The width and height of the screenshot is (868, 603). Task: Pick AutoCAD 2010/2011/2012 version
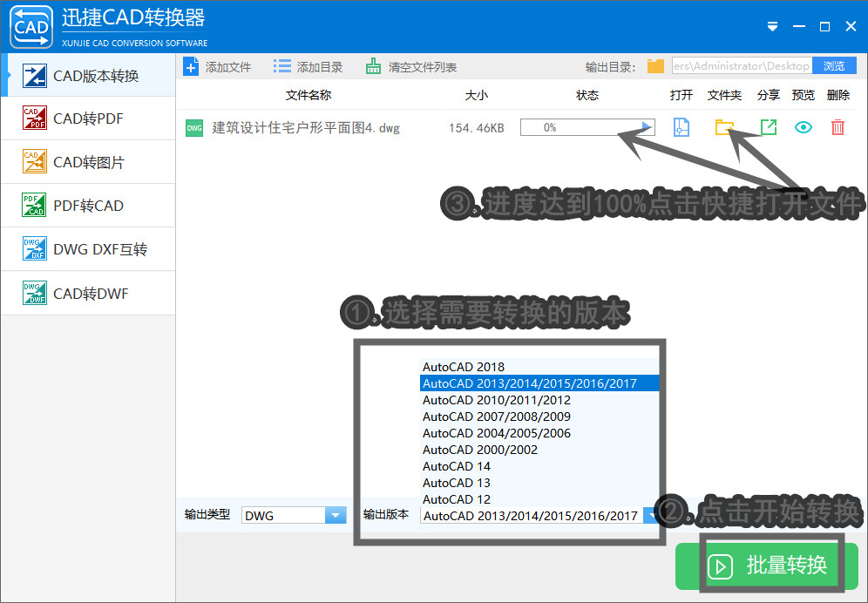click(x=539, y=400)
